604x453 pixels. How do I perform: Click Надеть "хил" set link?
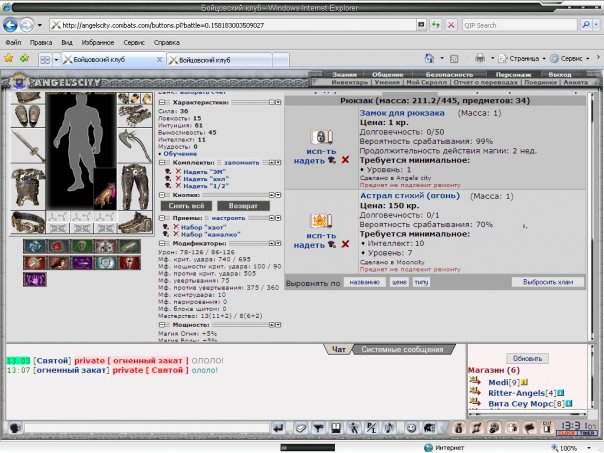(x=206, y=179)
